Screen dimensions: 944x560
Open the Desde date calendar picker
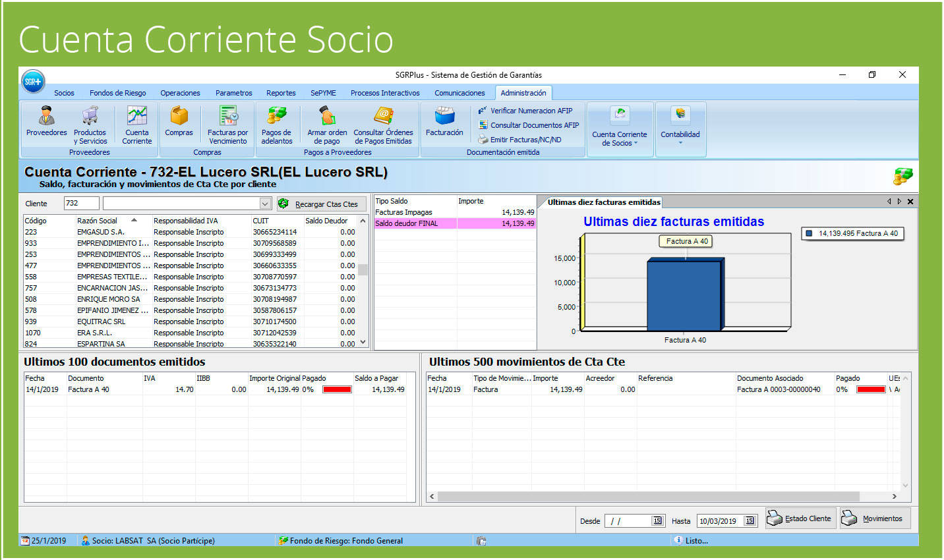[659, 520]
